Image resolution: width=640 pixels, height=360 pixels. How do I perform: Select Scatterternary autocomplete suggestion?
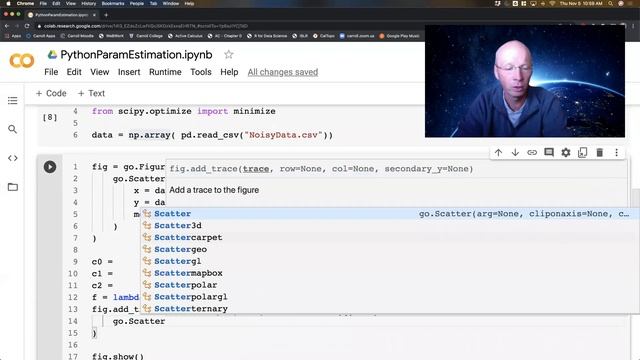point(390,309)
